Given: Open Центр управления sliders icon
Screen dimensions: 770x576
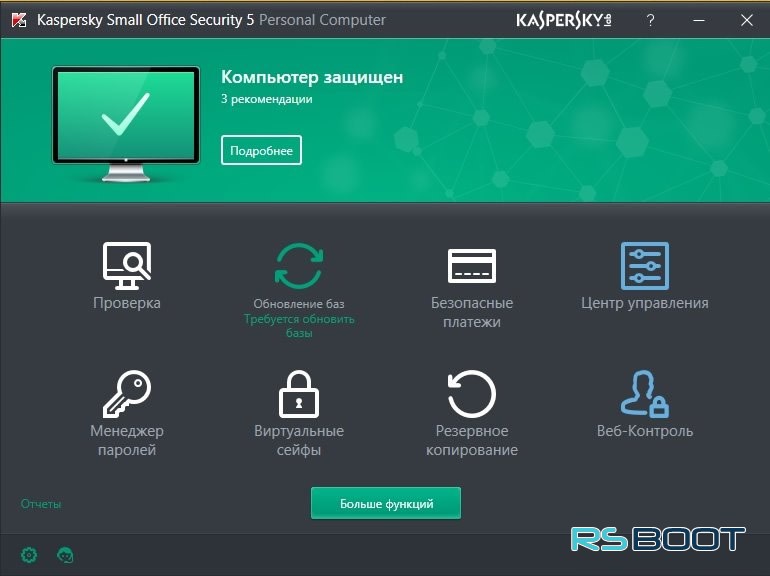Looking at the screenshot, I should point(645,266).
